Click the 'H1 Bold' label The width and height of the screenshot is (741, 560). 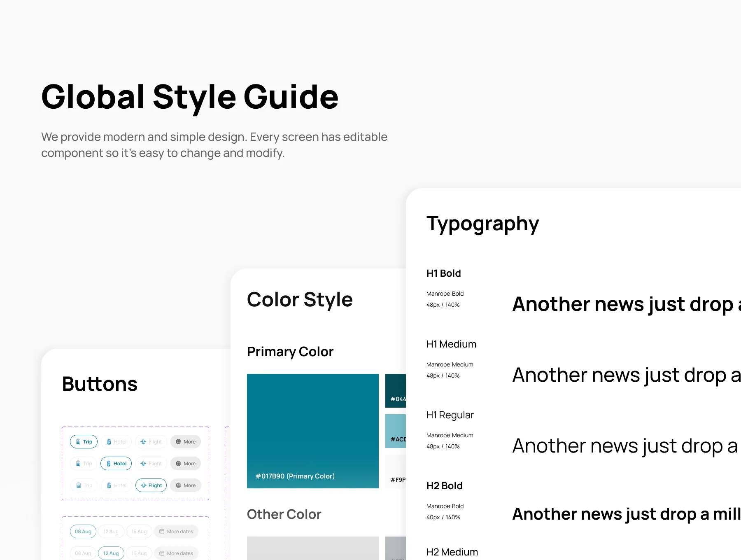coord(443,273)
